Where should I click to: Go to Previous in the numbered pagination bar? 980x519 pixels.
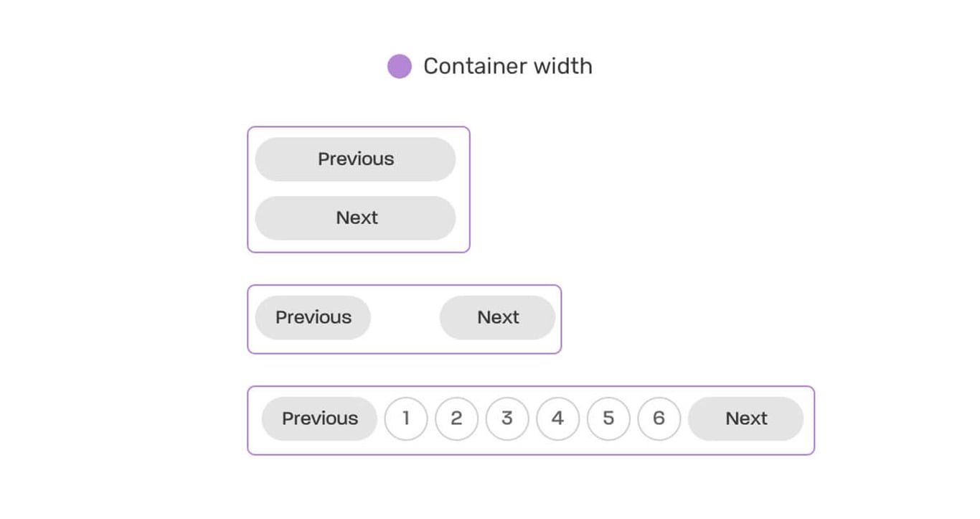319,419
